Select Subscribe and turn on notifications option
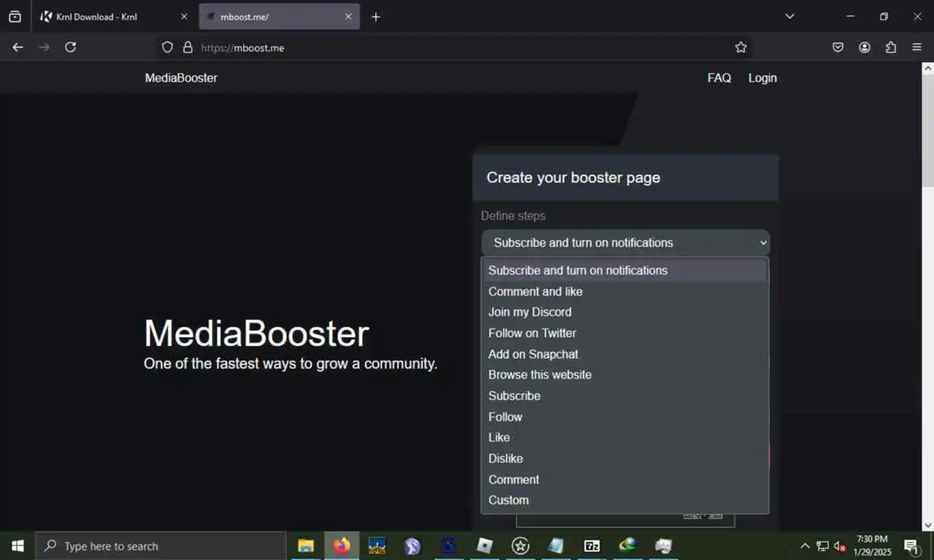Image resolution: width=934 pixels, height=560 pixels. point(625,271)
